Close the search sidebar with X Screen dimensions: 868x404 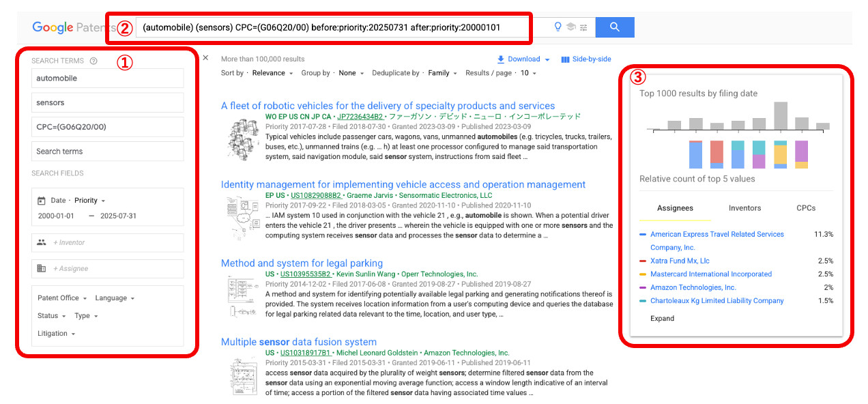205,58
